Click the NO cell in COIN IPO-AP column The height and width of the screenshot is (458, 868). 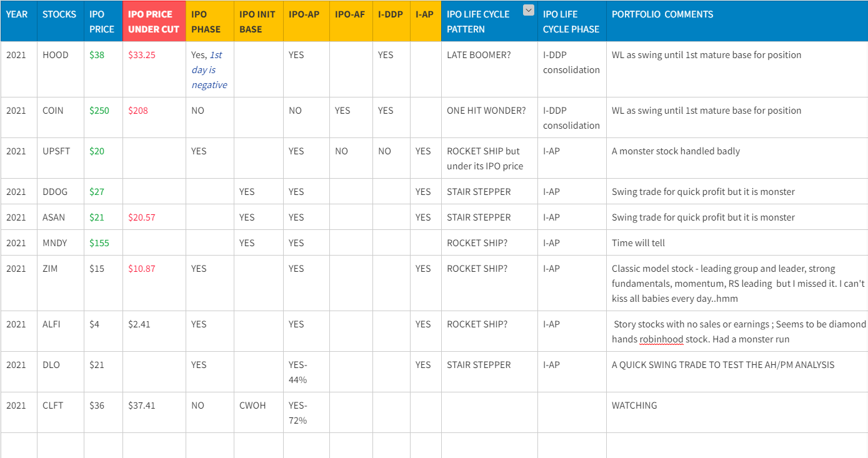[306, 117]
